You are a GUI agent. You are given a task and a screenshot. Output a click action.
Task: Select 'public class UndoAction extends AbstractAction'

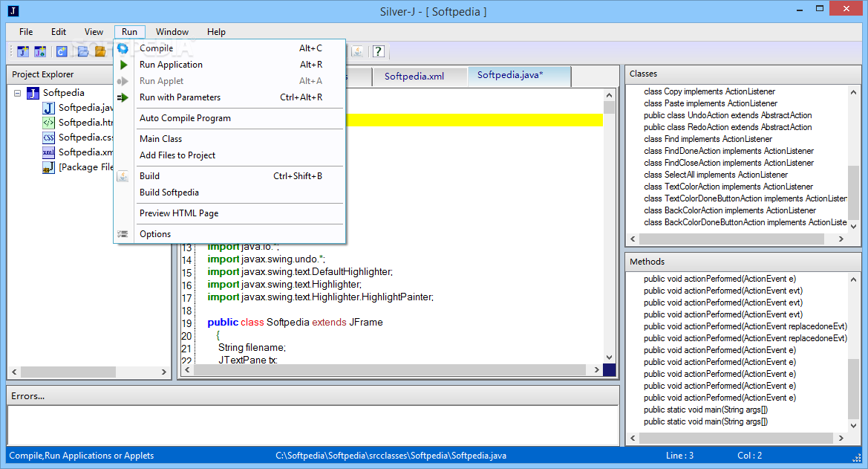[x=728, y=115]
